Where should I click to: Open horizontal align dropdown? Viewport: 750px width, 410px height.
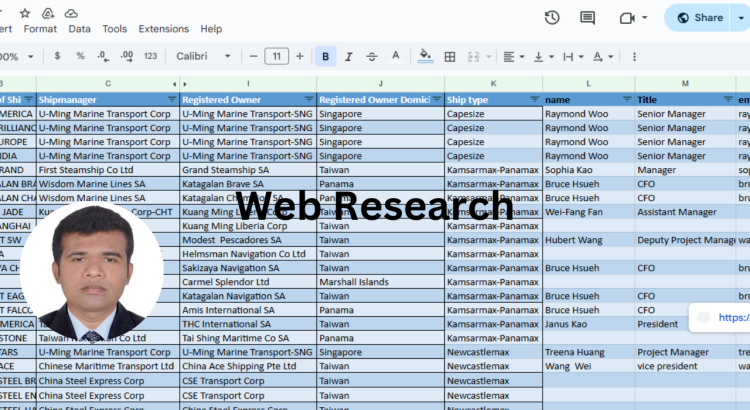(514, 56)
